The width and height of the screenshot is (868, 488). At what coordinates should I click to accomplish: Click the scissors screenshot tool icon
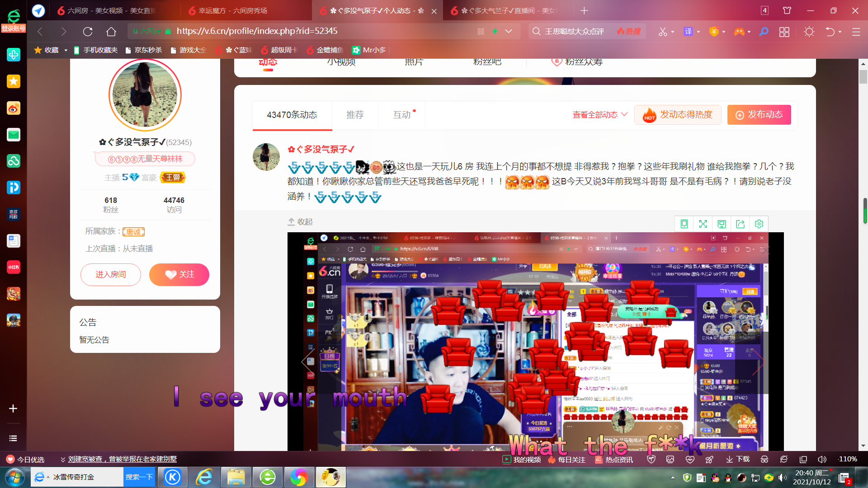click(x=663, y=32)
